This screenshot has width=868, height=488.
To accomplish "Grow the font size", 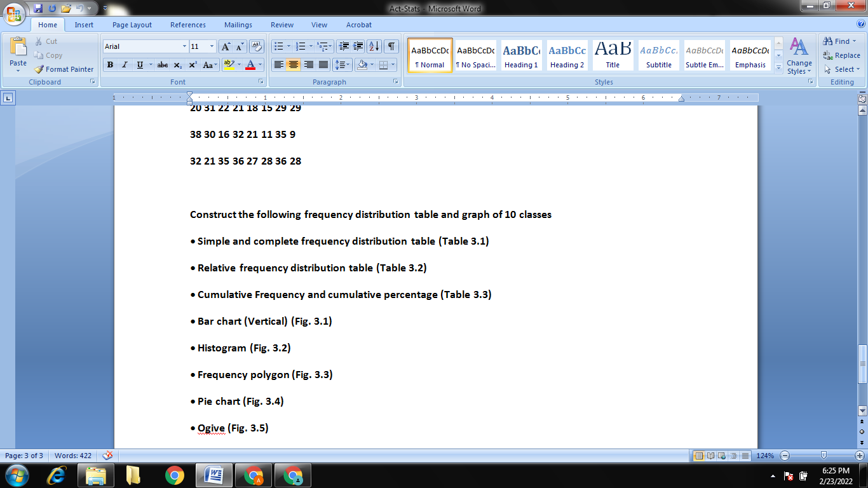I will [x=226, y=46].
